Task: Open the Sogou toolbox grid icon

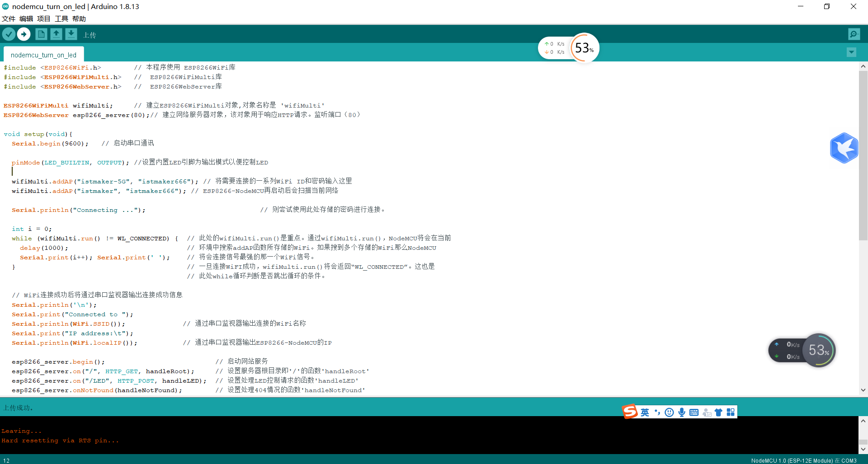Action: coord(731,412)
